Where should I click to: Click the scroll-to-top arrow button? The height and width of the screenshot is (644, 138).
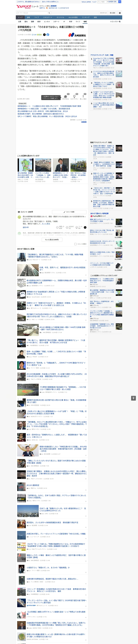(133, 398)
